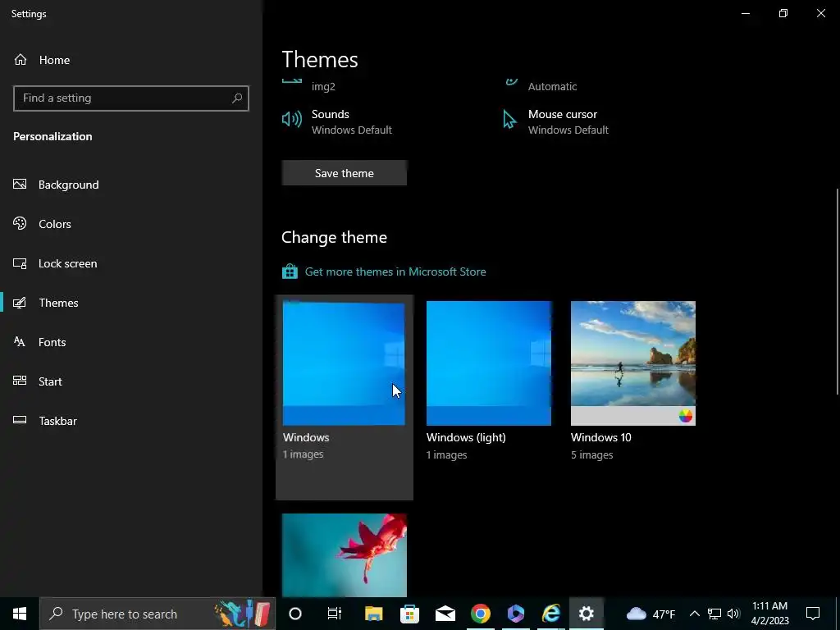Click the Colors palette icon
Viewport: 840px width, 630px height.
coord(20,223)
